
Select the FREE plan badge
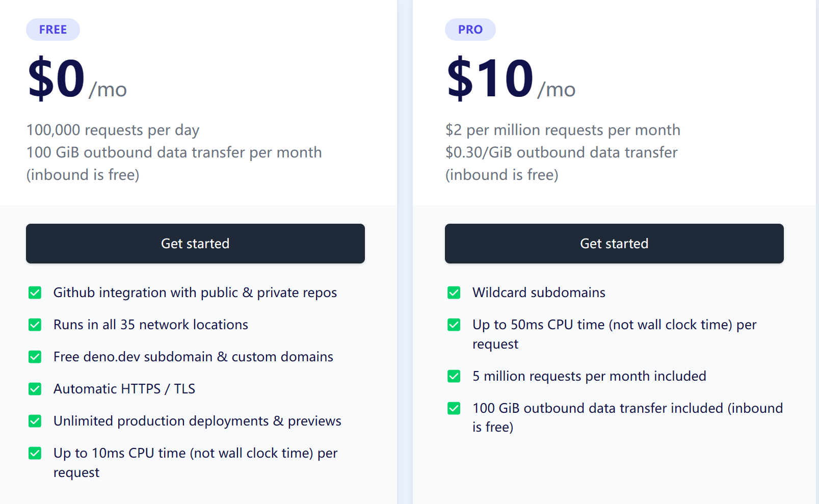(53, 30)
